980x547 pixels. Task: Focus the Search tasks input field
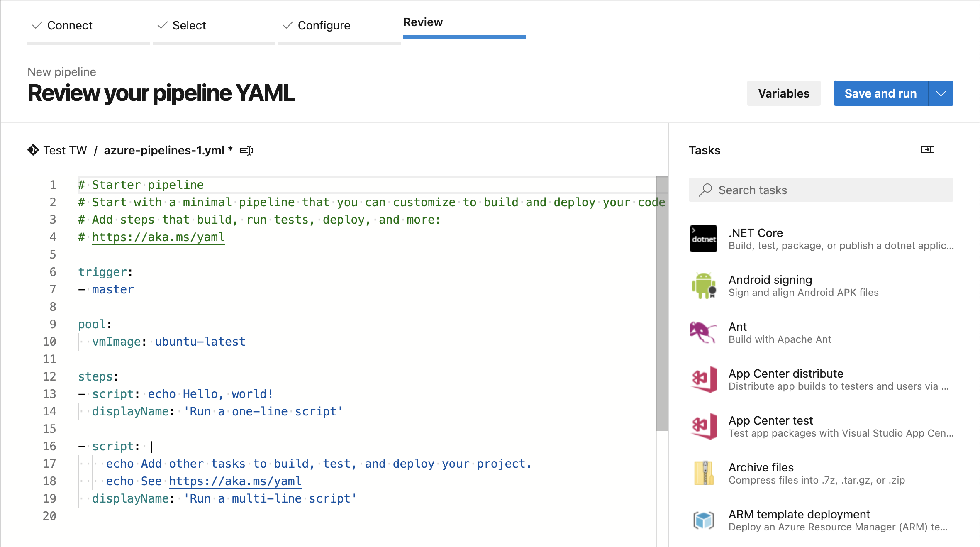(x=826, y=190)
